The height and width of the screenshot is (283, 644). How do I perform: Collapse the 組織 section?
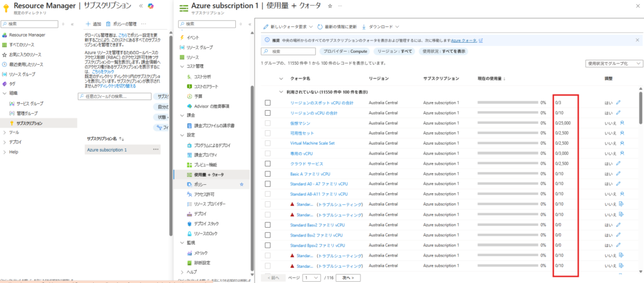tap(4, 94)
